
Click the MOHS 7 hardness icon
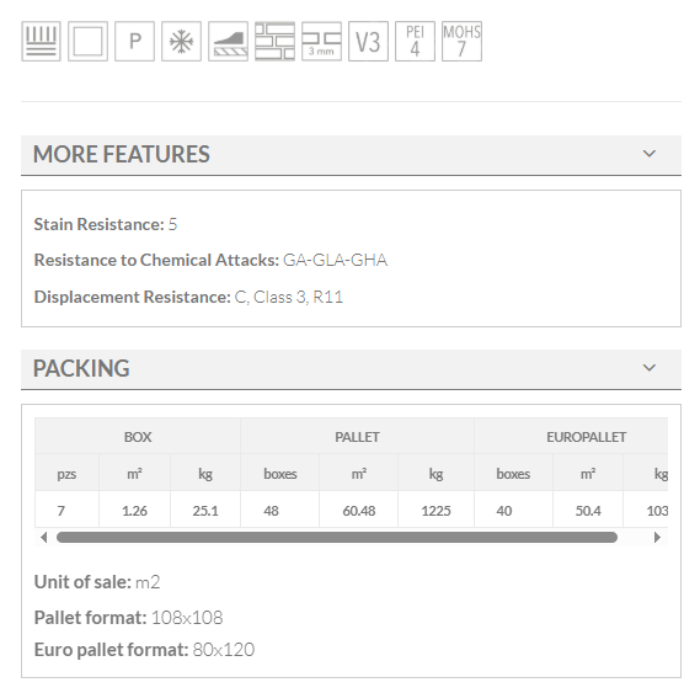(461, 42)
